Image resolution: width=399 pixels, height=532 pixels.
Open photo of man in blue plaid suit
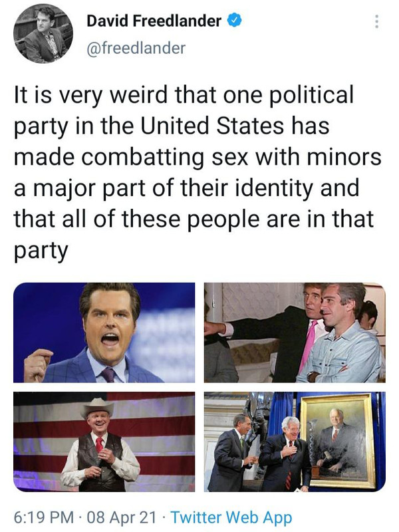pos(104,332)
